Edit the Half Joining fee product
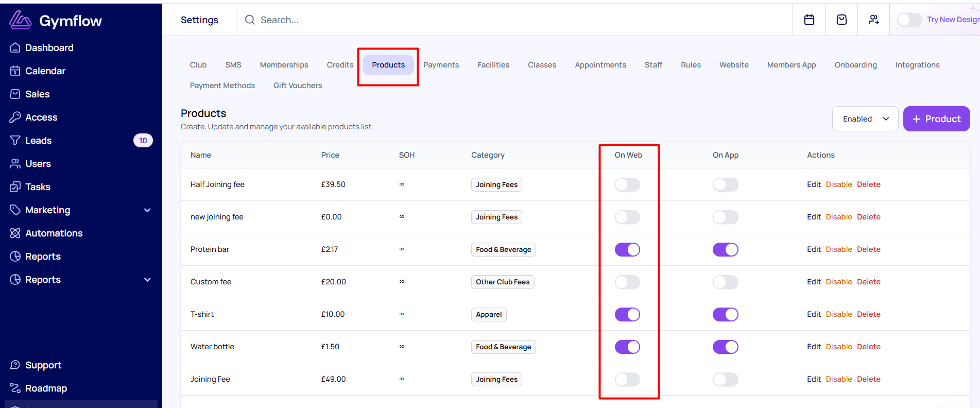 814,184
